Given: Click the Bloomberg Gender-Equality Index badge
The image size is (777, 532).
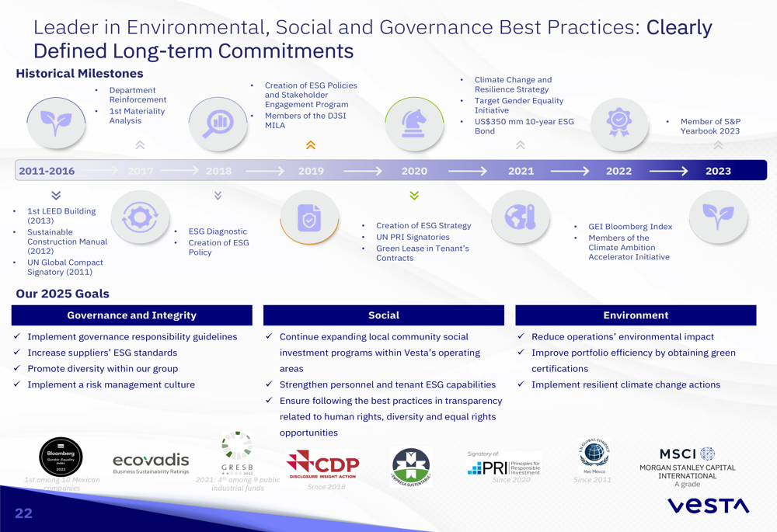Looking at the screenshot, I should coord(61,457).
